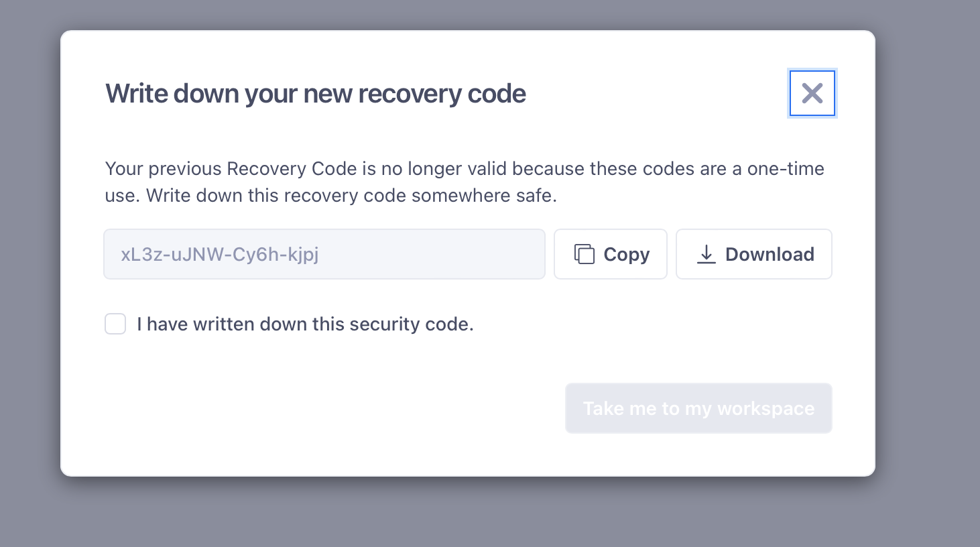Select the 'I have written down' label
980x547 pixels.
pos(305,324)
